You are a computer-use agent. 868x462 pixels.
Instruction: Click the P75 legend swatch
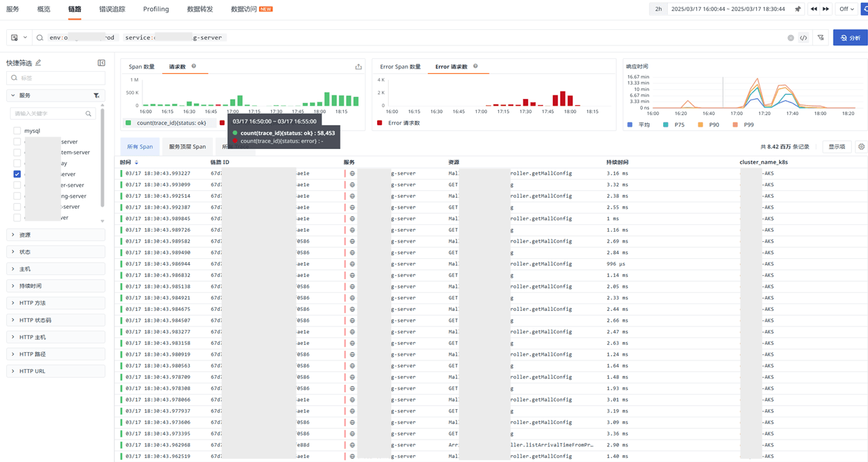666,125
